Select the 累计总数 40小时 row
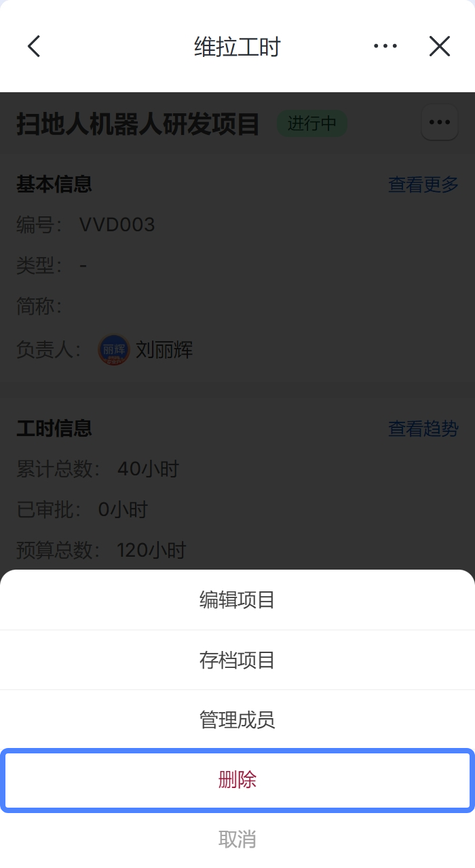This screenshot has height=868, width=475. click(x=98, y=469)
